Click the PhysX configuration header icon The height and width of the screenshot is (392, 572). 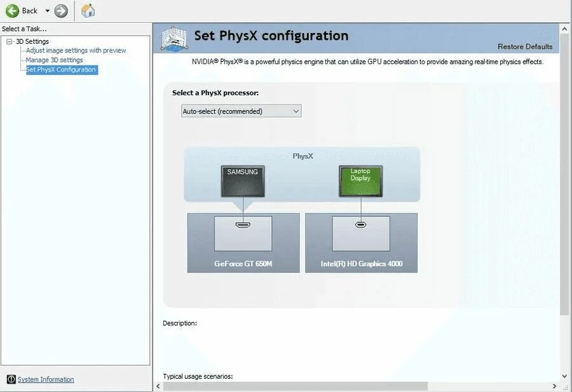(x=174, y=38)
